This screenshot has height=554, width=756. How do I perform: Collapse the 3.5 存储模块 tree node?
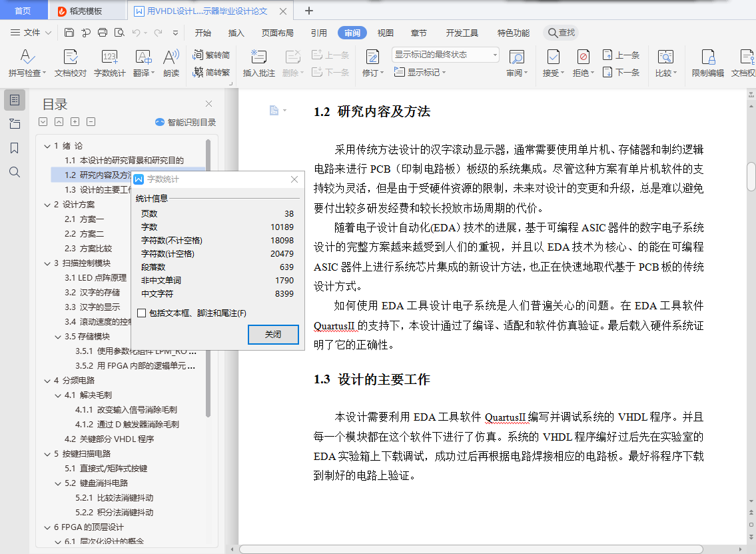58,337
